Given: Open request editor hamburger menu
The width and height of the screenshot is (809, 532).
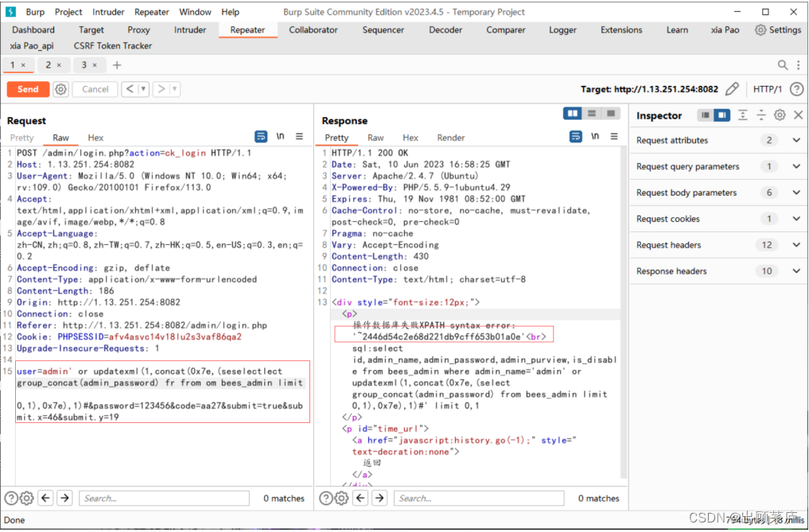Looking at the screenshot, I should point(299,136).
